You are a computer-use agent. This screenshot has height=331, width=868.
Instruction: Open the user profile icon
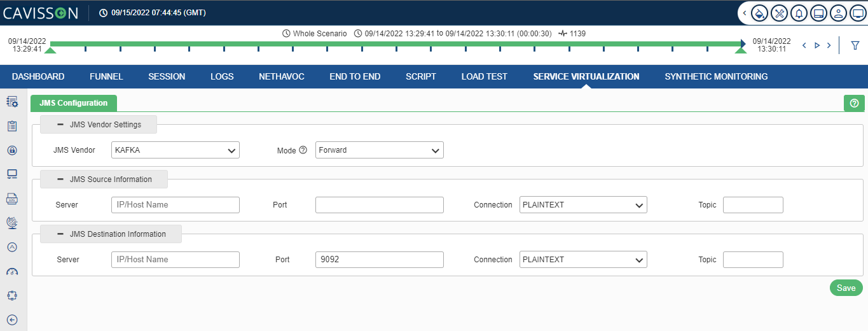click(x=839, y=13)
